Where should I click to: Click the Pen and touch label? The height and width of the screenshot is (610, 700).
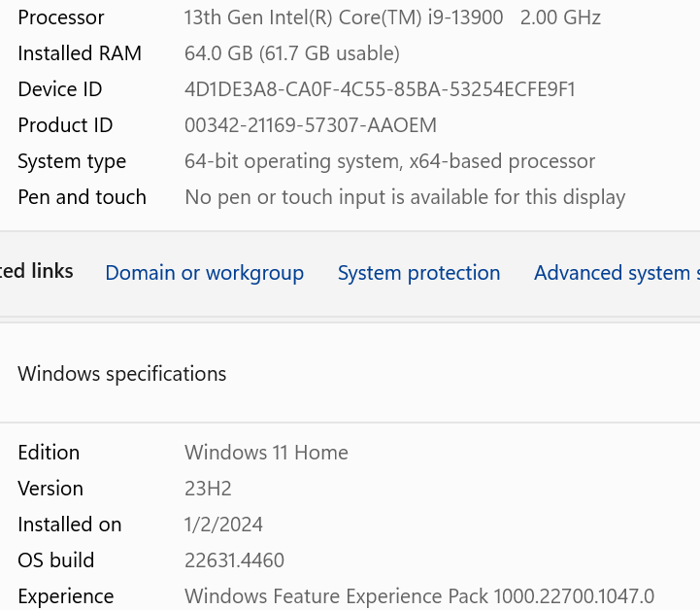(x=83, y=197)
